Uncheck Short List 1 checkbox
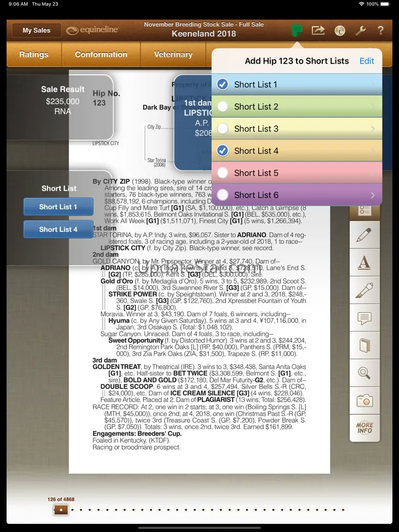The height and width of the screenshot is (532, 399). 223,84
